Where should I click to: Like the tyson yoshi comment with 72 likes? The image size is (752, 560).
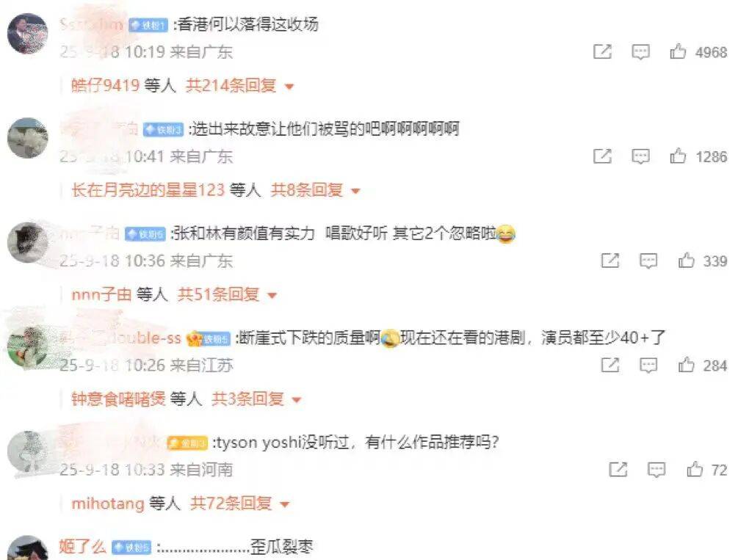coord(694,470)
